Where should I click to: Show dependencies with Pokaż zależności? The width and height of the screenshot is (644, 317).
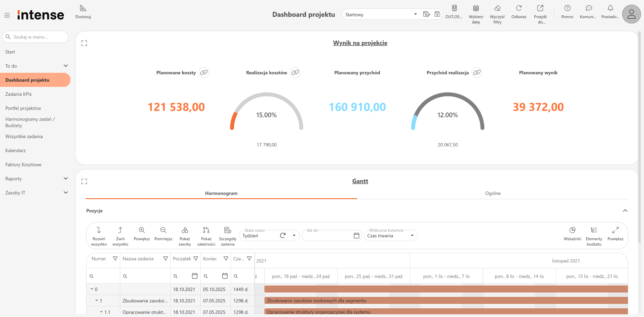pos(206,236)
